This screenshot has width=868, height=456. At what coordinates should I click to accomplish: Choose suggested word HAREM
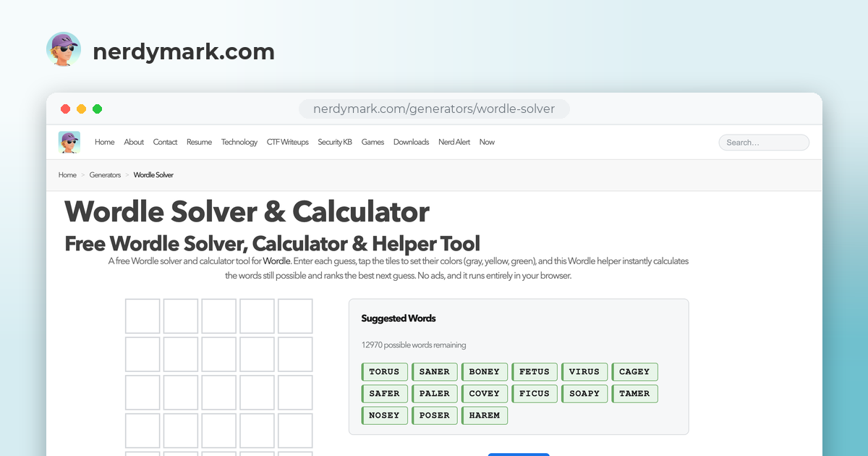[485, 415]
